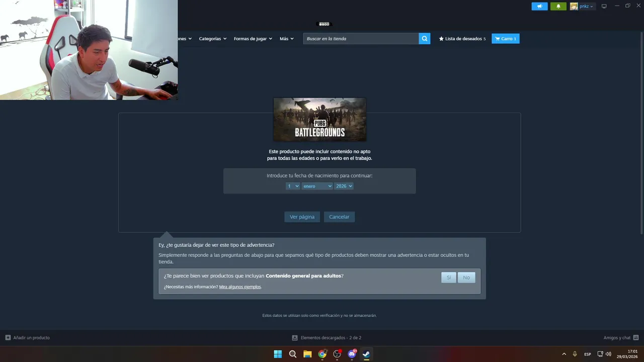Open network settings tray icon
Screen dimensions: 644x362
(x=600, y=354)
